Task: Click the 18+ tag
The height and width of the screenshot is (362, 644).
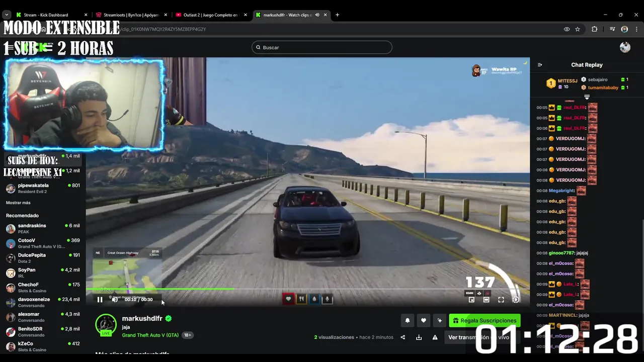Action: [x=187, y=335]
